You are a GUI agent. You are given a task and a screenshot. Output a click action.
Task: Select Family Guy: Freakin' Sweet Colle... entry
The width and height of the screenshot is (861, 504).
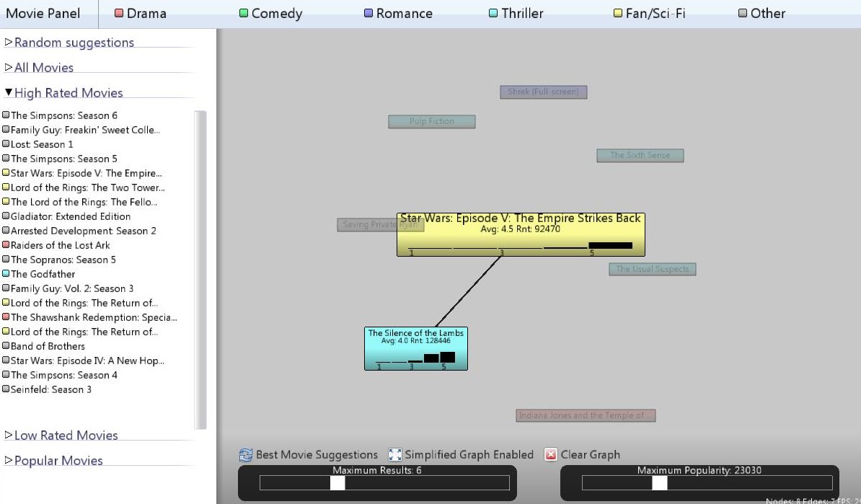point(81,130)
